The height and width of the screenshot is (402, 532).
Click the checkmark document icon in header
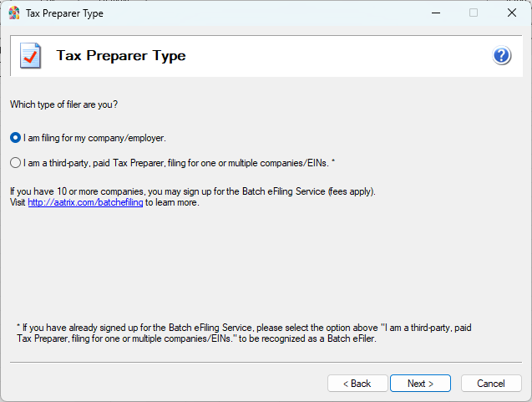(x=30, y=56)
